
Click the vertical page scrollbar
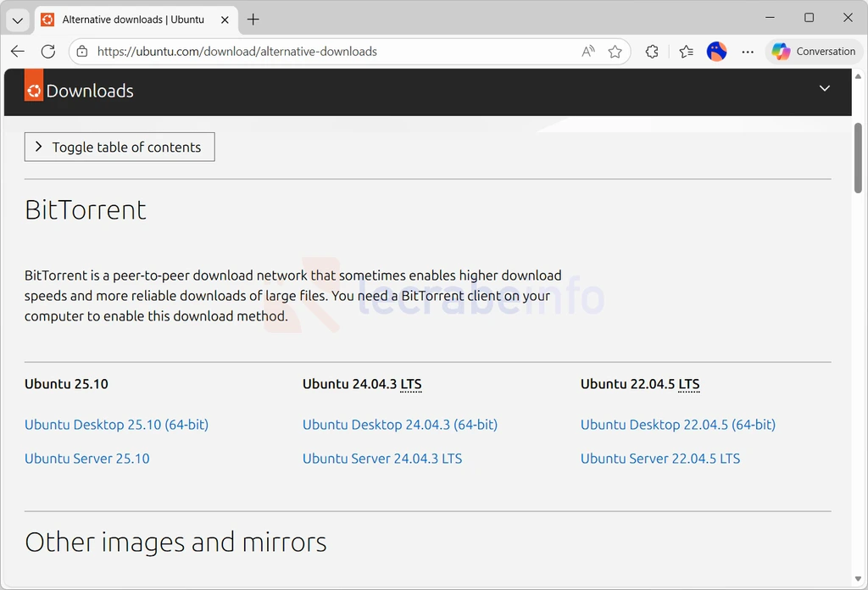click(x=858, y=158)
